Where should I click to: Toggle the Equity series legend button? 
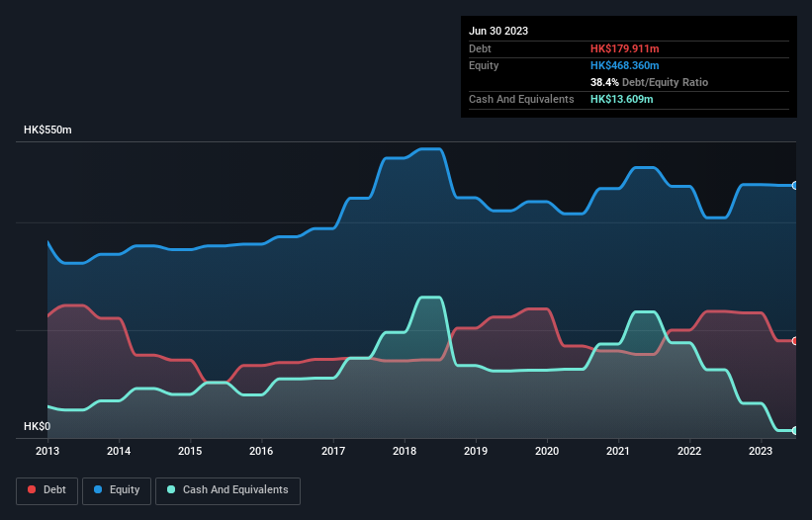click(x=117, y=490)
